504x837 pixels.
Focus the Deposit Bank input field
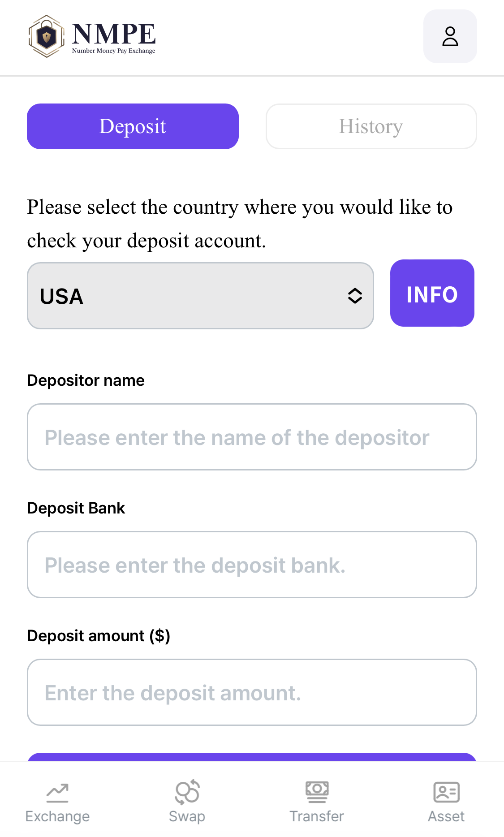[252, 565]
